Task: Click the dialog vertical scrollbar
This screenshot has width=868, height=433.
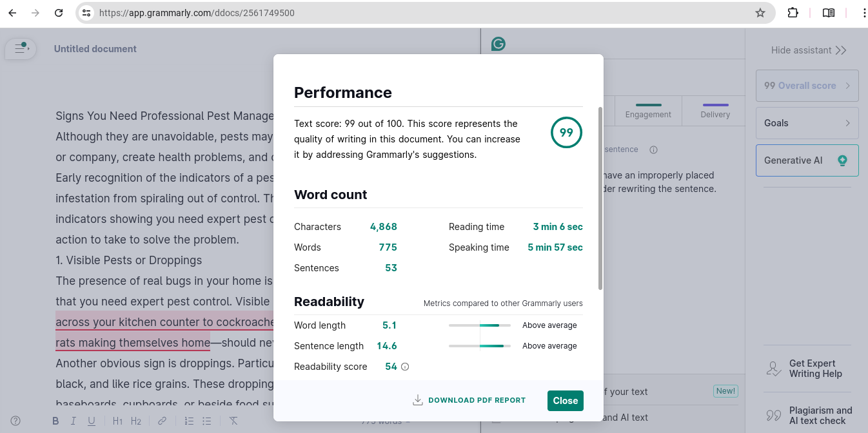Action: [601, 198]
